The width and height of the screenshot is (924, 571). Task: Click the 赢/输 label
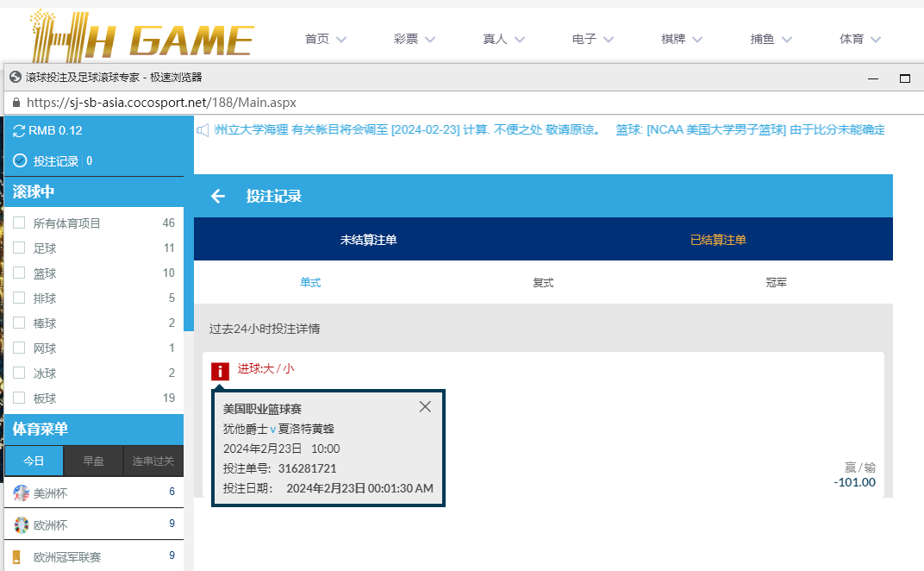pyautogui.click(x=859, y=467)
